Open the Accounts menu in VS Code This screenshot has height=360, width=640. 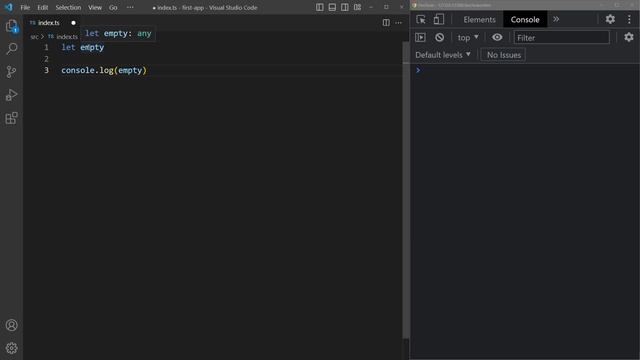(x=11, y=325)
